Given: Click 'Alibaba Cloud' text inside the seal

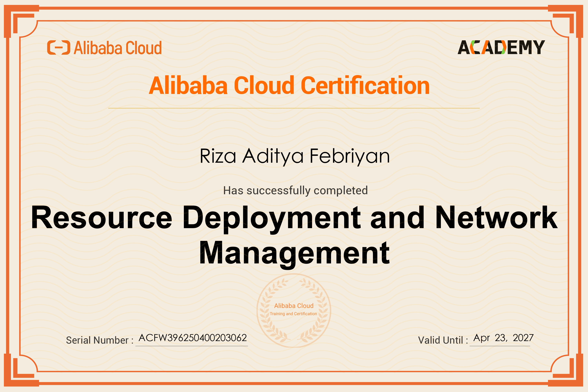Looking at the screenshot, I should coord(294,306).
